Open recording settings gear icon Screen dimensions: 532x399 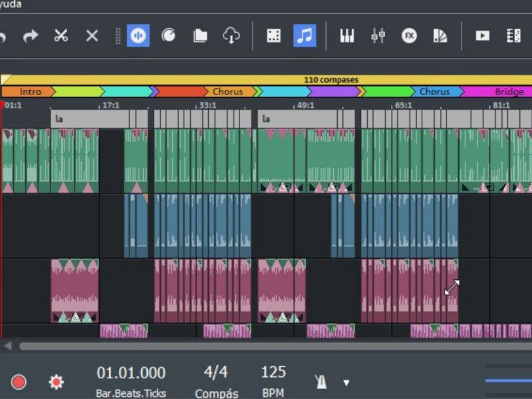click(x=56, y=382)
